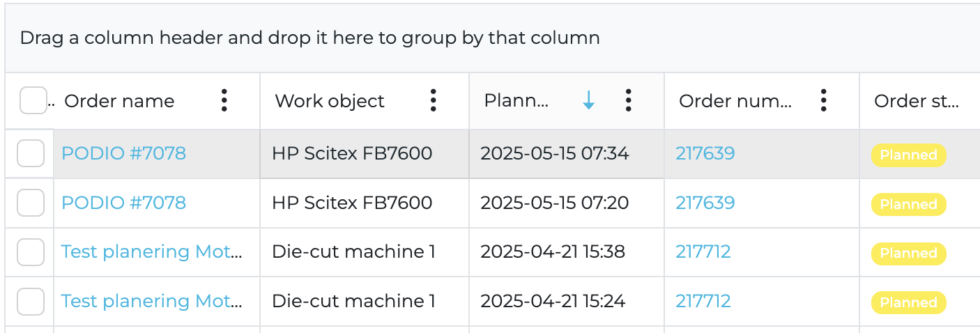Open the Order name column menu
980x333 pixels.
pyautogui.click(x=224, y=101)
